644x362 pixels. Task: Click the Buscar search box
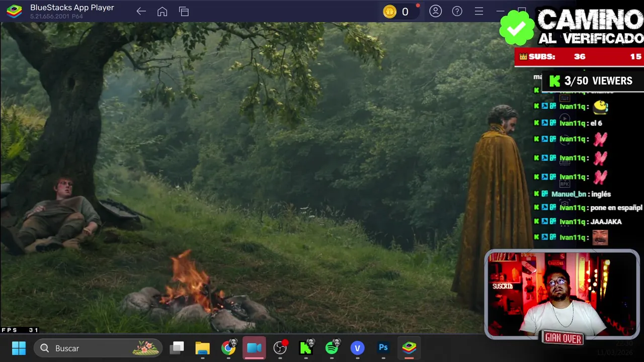98,348
